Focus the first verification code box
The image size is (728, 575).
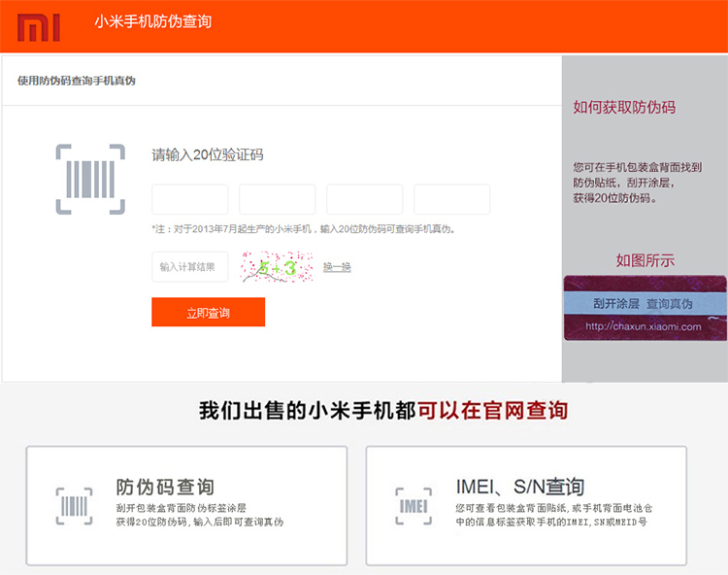click(190, 199)
